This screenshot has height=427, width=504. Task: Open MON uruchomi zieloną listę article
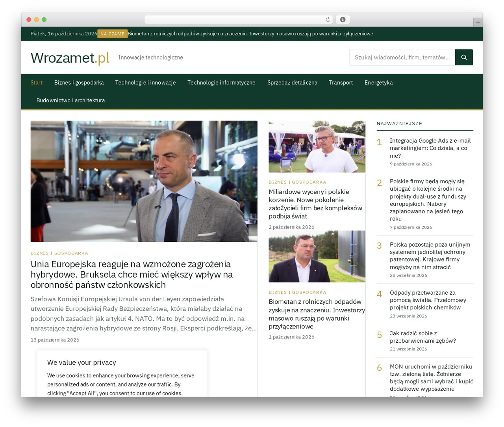click(432, 378)
